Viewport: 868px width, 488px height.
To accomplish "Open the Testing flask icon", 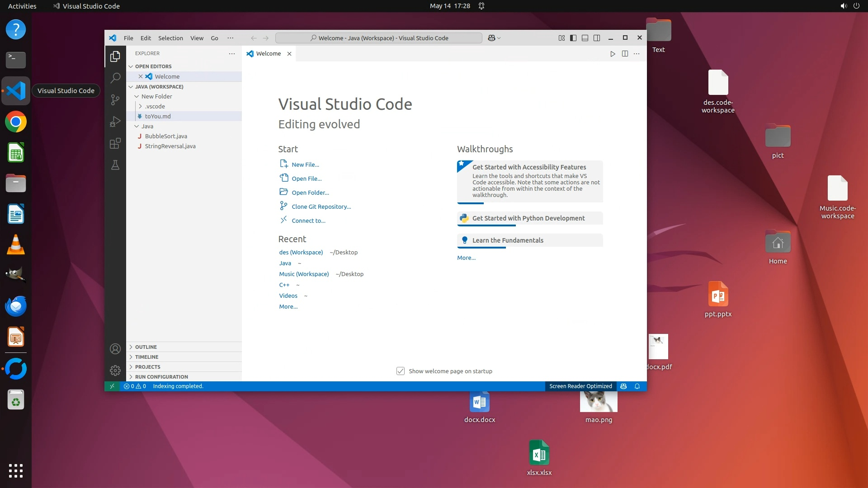I will point(115,165).
